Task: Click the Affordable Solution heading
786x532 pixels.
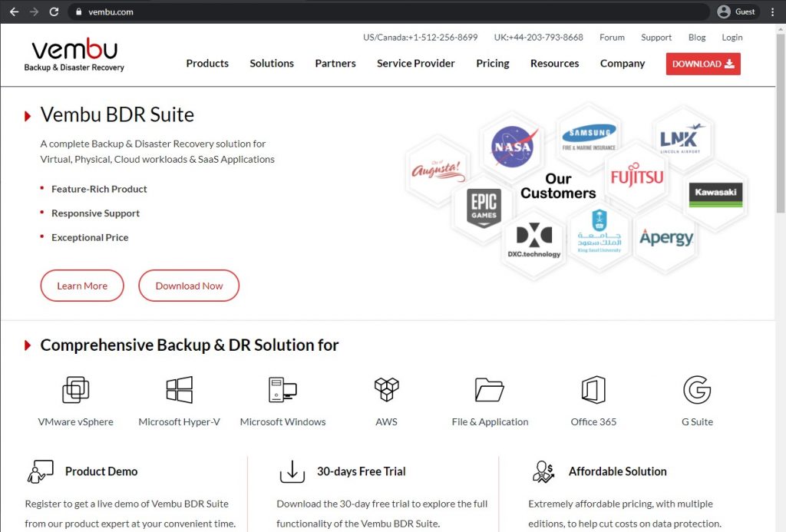Action: click(x=618, y=471)
